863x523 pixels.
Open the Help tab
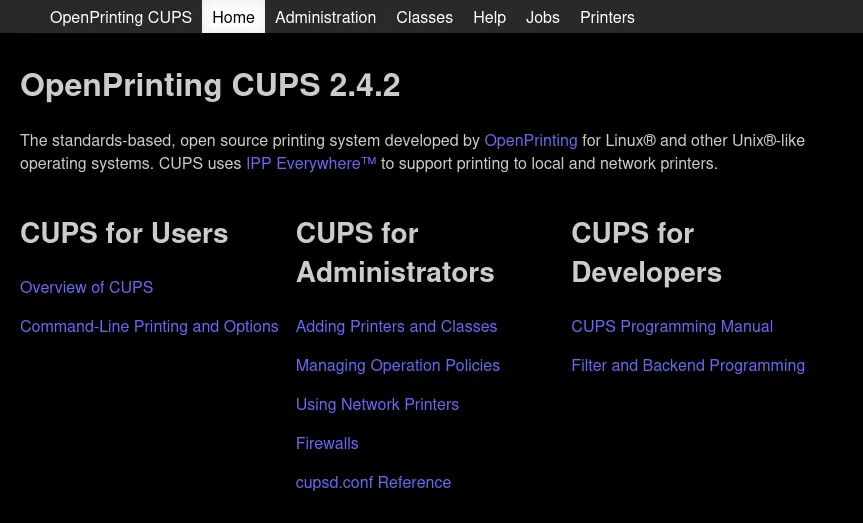489,17
